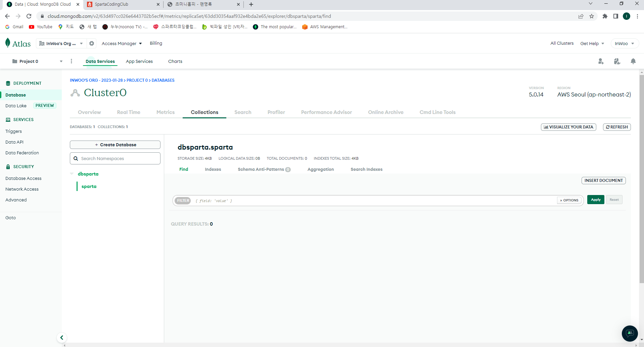Open Get Help dropdown
This screenshot has height=347, width=644.
click(x=592, y=43)
